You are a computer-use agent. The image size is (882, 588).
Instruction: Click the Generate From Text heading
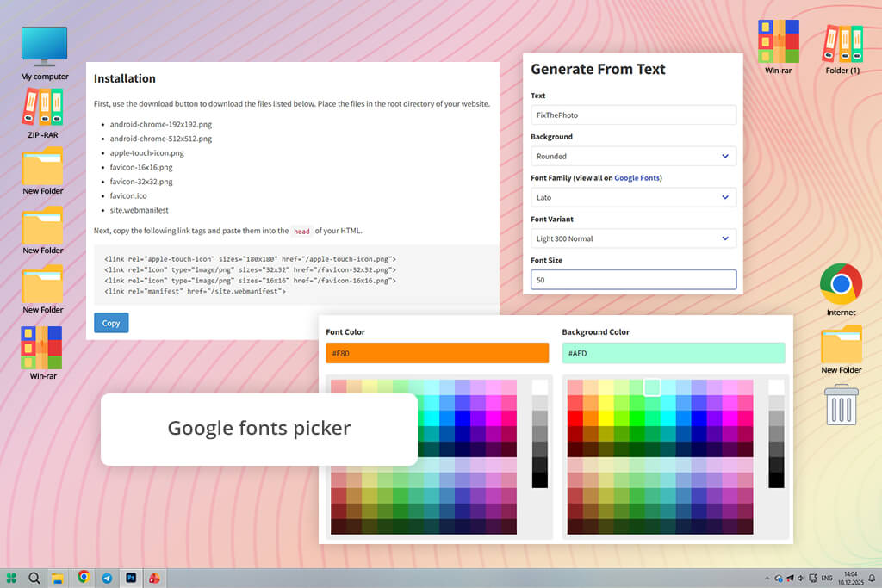point(598,69)
